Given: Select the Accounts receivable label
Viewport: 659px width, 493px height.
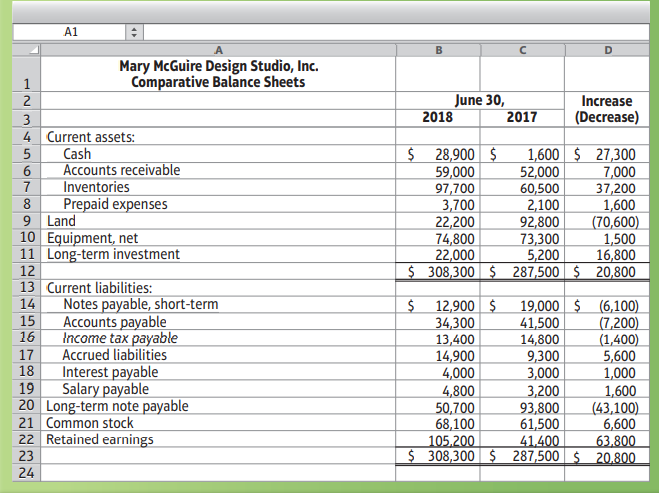Looking at the screenshot, I should 122,170.
